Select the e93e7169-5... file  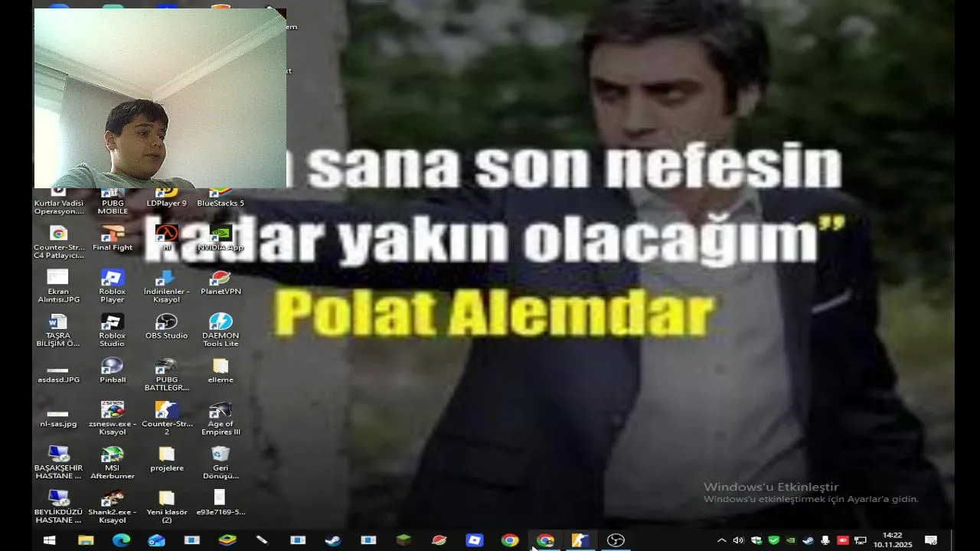tap(220, 502)
